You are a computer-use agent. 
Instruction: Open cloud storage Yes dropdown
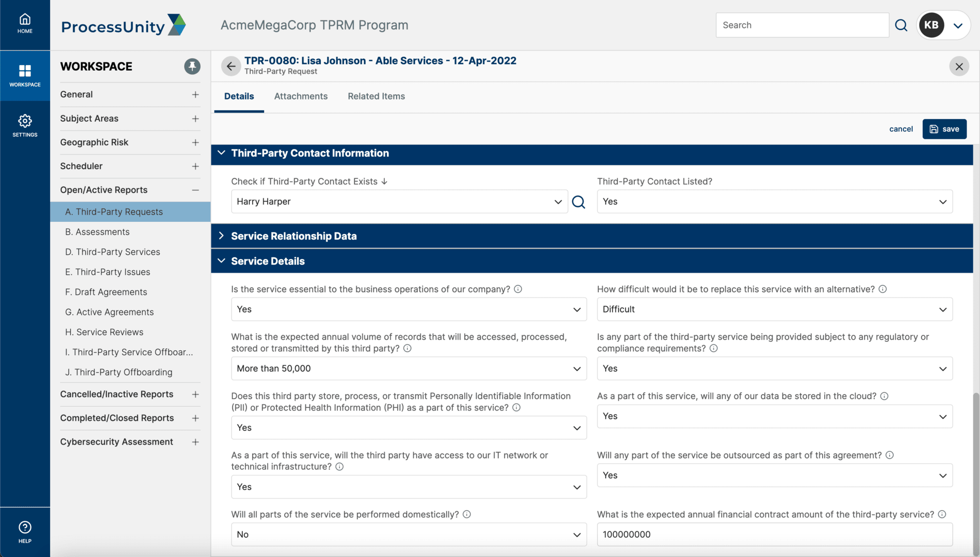(775, 416)
